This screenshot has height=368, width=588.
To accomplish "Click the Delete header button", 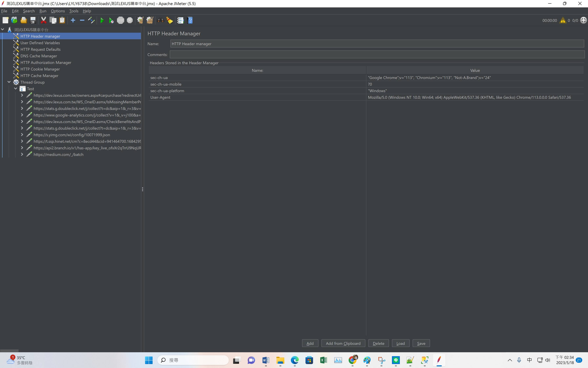I will coord(378,343).
